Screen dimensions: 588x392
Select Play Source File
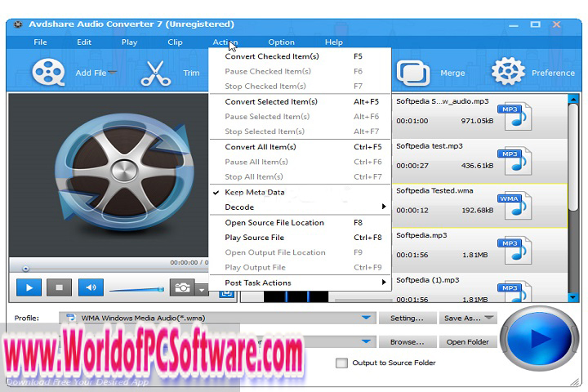click(x=300, y=238)
